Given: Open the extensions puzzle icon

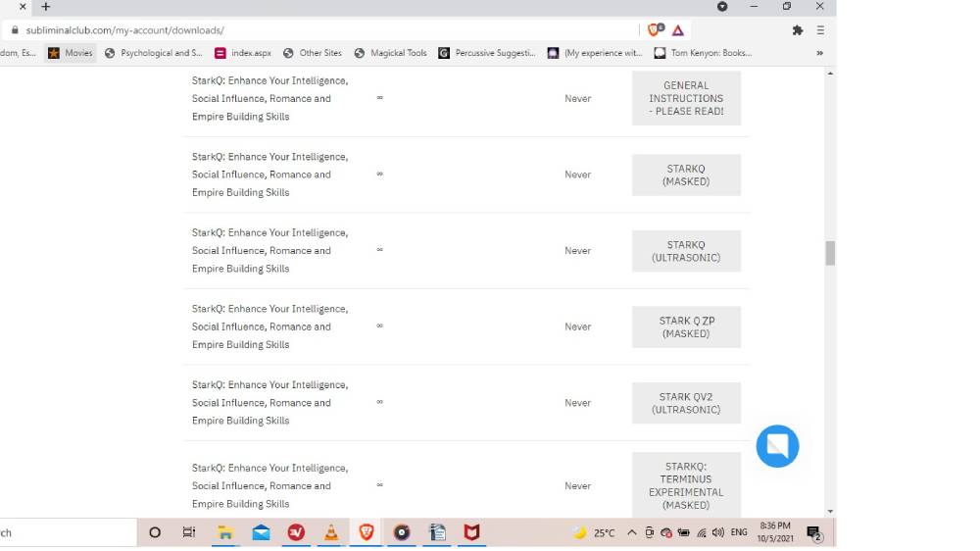Looking at the screenshot, I should (797, 30).
